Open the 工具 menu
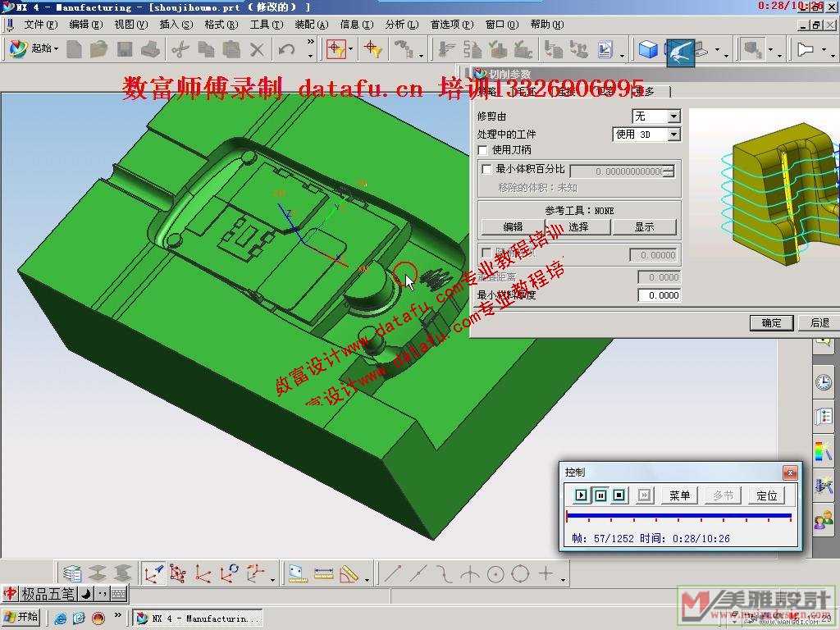This screenshot has width=840, height=630. (x=267, y=25)
